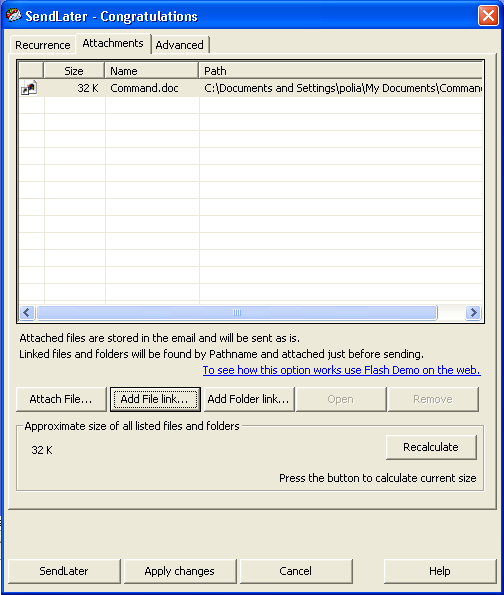This screenshot has width=504, height=595.
Task: Click the left arrow of horizontal scrollbar
Action: tap(27, 313)
